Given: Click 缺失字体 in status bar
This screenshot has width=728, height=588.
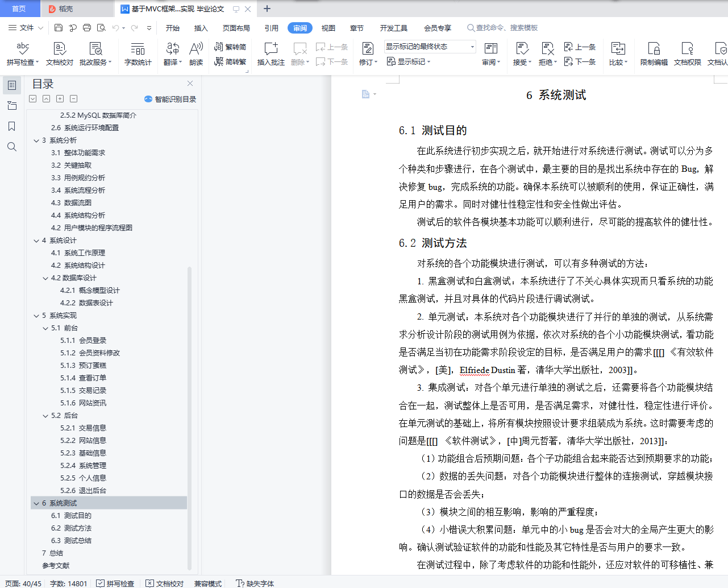Looking at the screenshot, I should point(255,583).
